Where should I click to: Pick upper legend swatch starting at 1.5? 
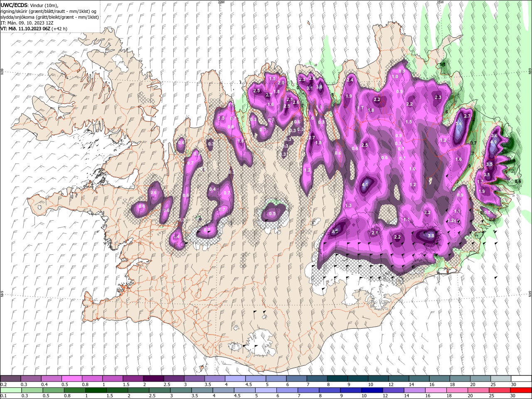tap(133, 379)
